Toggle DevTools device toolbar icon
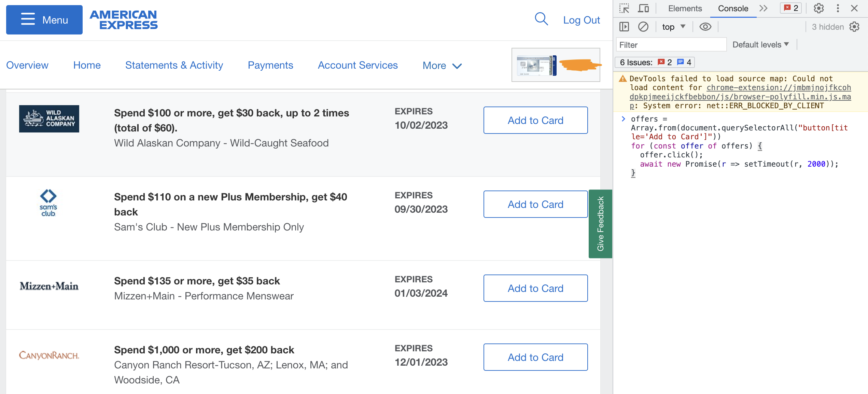Viewport: 868px width, 394px height. 643,8
